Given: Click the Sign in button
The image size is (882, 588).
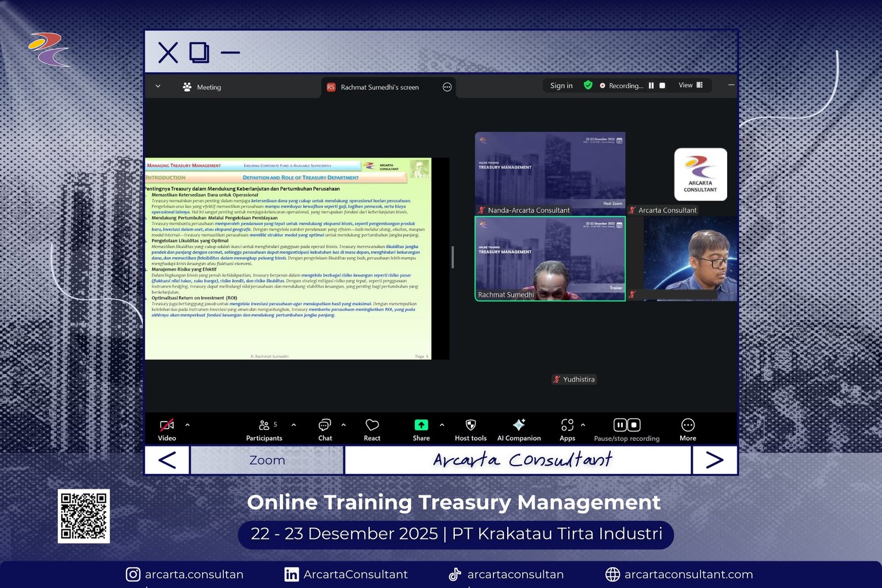Looking at the screenshot, I should [x=561, y=86].
